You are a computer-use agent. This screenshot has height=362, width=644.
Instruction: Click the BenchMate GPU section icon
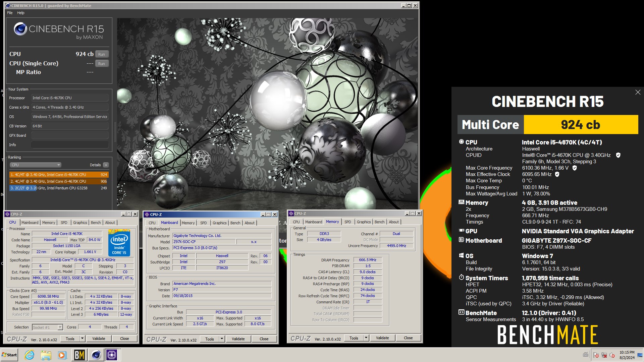461,231
